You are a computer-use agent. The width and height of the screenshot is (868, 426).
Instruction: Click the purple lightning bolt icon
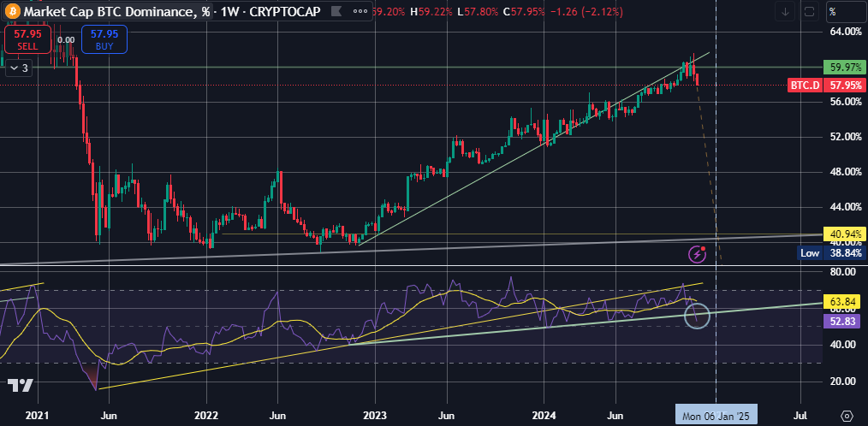click(697, 255)
